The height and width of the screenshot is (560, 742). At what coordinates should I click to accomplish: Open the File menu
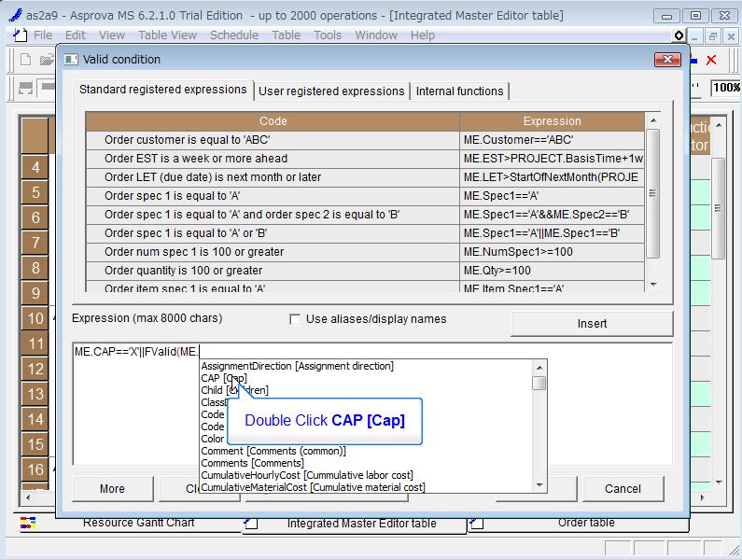[x=43, y=35]
